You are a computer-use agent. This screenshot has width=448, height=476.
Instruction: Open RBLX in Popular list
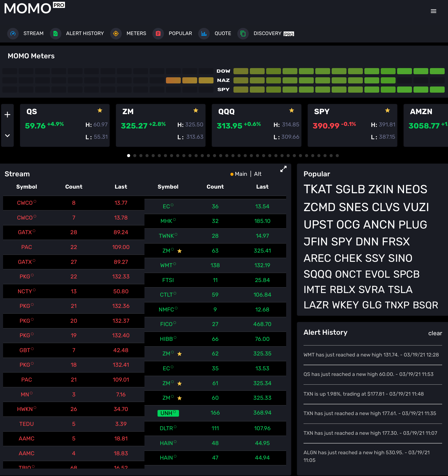342,290
